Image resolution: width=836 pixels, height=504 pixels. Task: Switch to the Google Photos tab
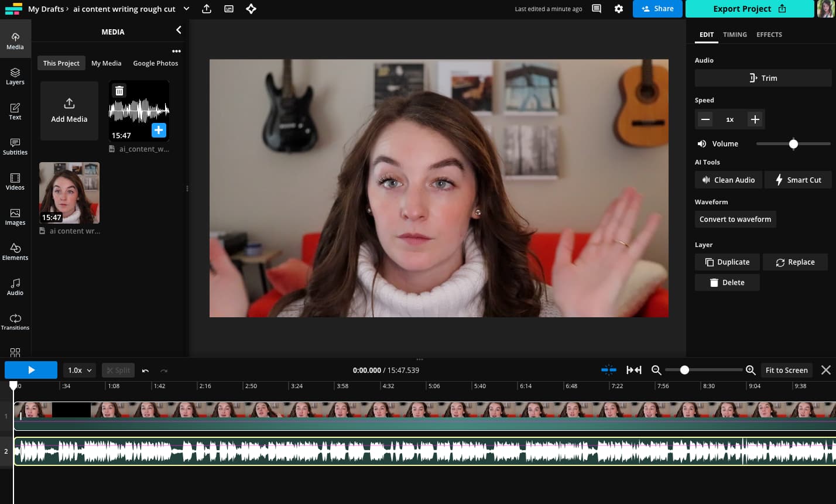(x=155, y=63)
